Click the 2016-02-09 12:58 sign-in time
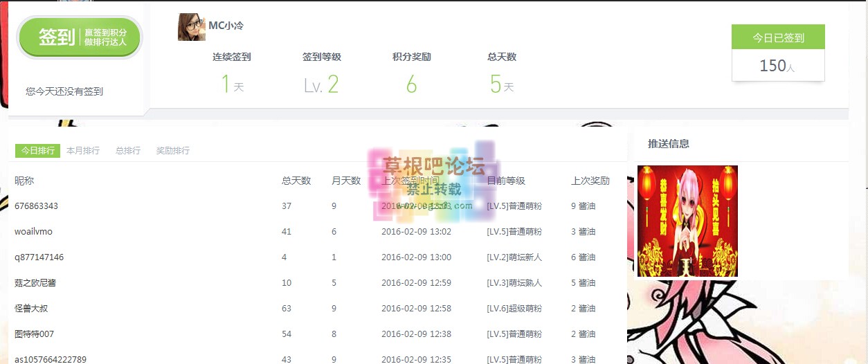 click(416, 308)
